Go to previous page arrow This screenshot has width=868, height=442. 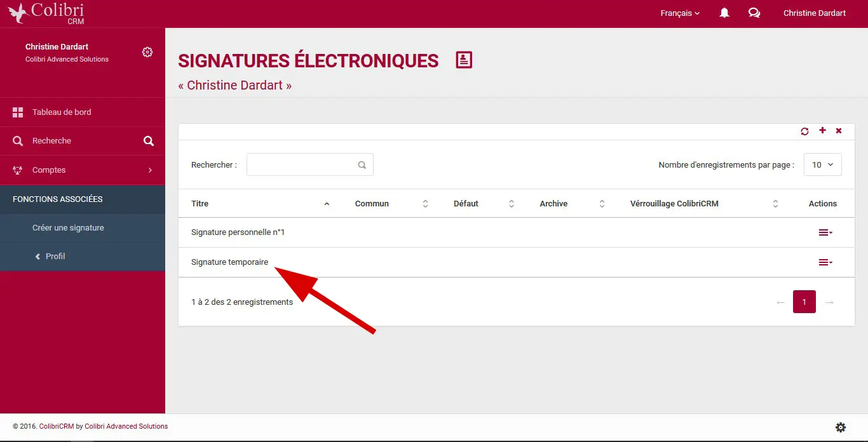tap(780, 302)
